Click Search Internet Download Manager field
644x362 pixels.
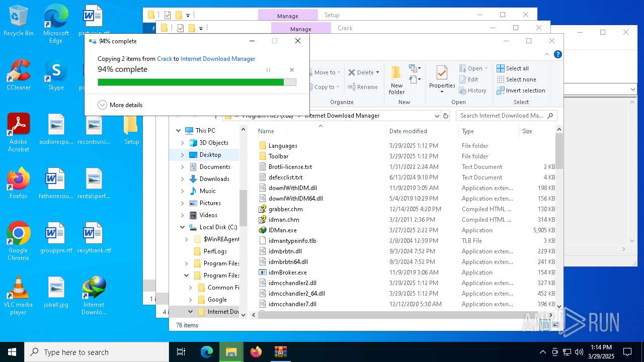[x=506, y=116]
